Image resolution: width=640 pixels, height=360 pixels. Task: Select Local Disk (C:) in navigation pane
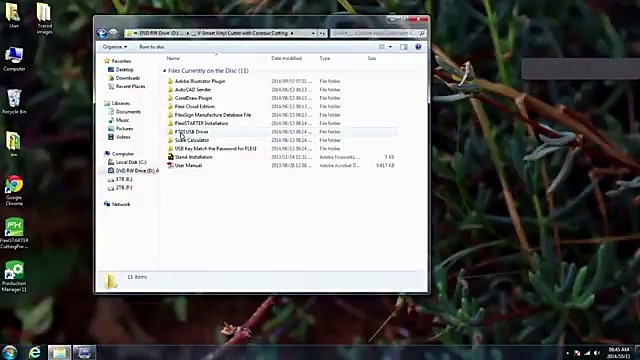pyautogui.click(x=127, y=162)
